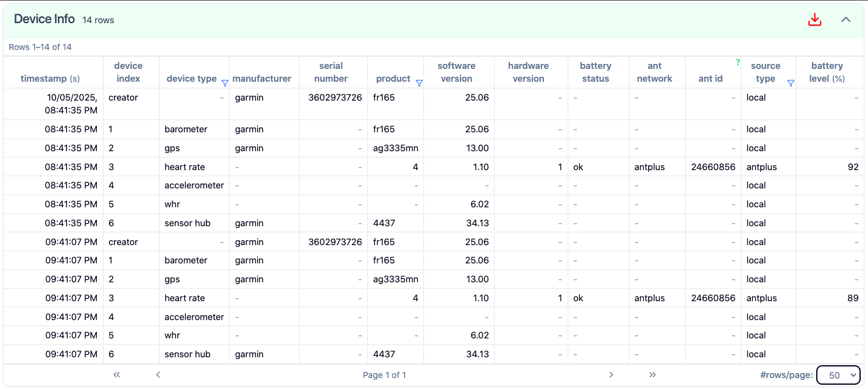Click the ant id help question mark

738,62
